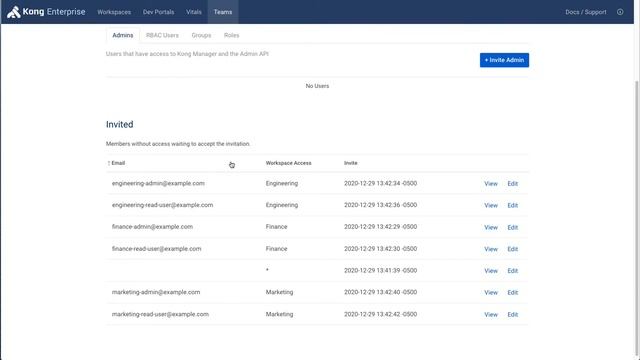Click the Kong Enterprise logo
Screen dimensions: 640x360
(46, 12)
